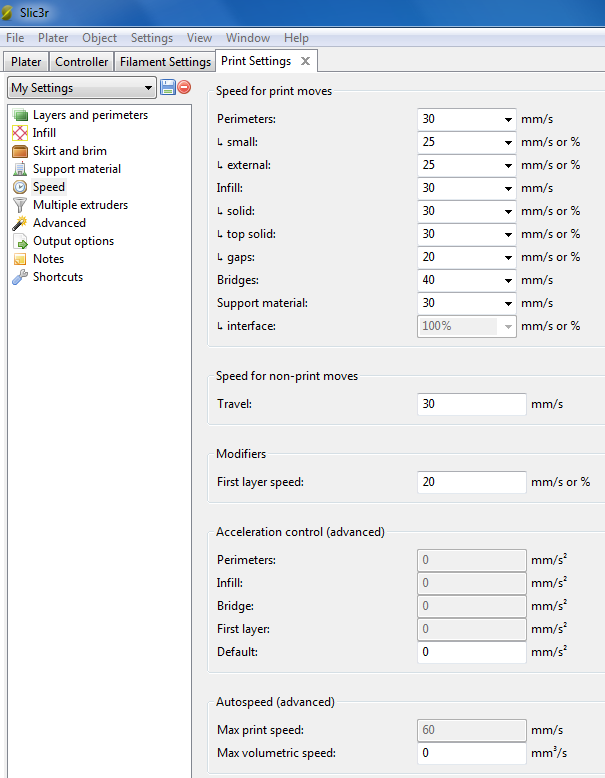Click the Notes sticky note icon
Image resolution: width=605 pixels, height=778 pixels.
coord(20,259)
